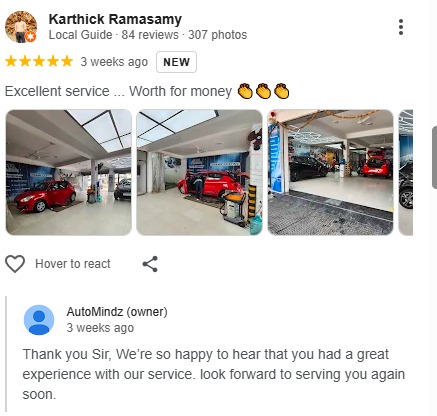Share this review using the share icon
This screenshot has width=437, height=416.
point(150,264)
